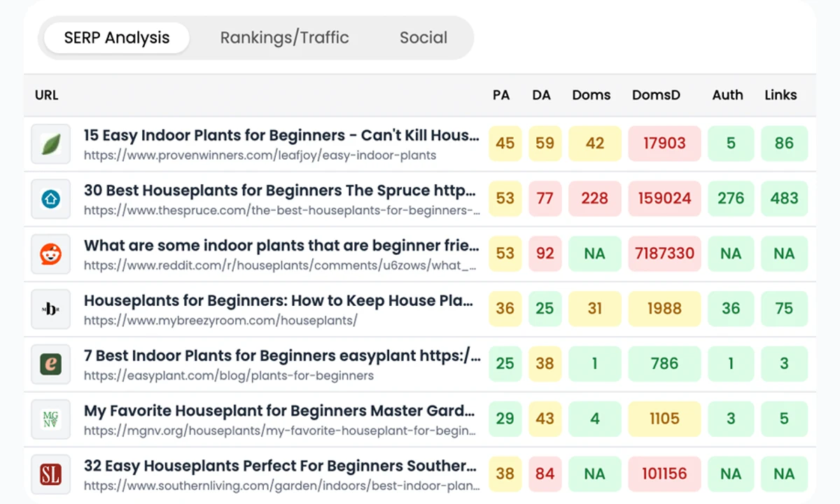Open the Reddit 'What are some indoor plants' title

point(282,246)
